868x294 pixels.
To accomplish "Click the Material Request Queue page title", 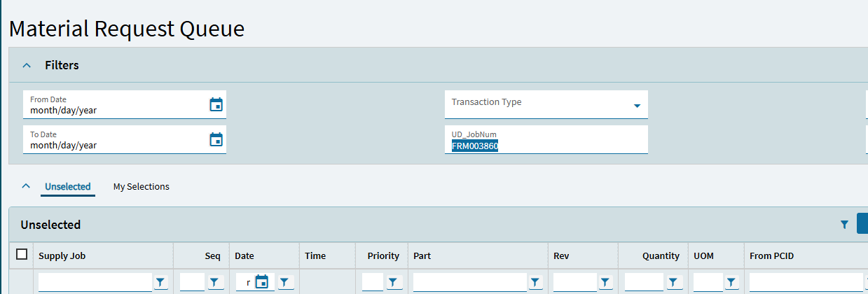I will tap(127, 29).
